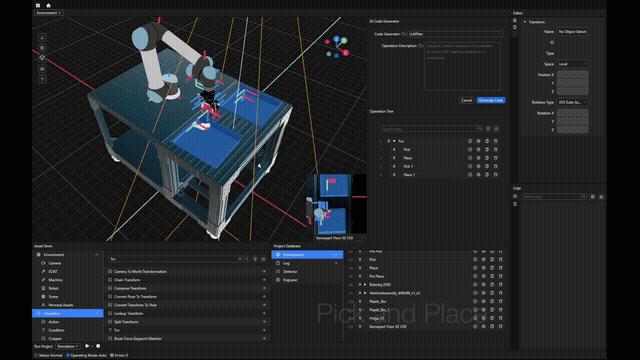Viewport: 640px width, 360px height.
Task: Click the filter icon next to Asset Store search
Action: pyautogui.click(x=255, y=259)
